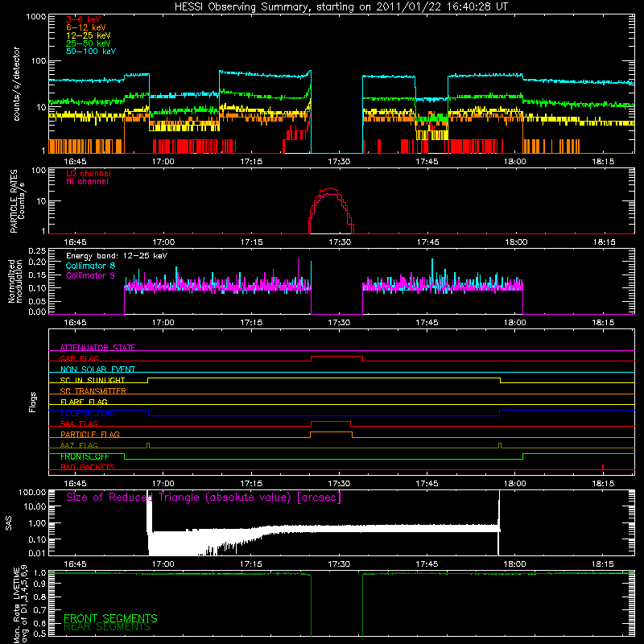Select the 6-12 keV legend label

coord(86,27)
